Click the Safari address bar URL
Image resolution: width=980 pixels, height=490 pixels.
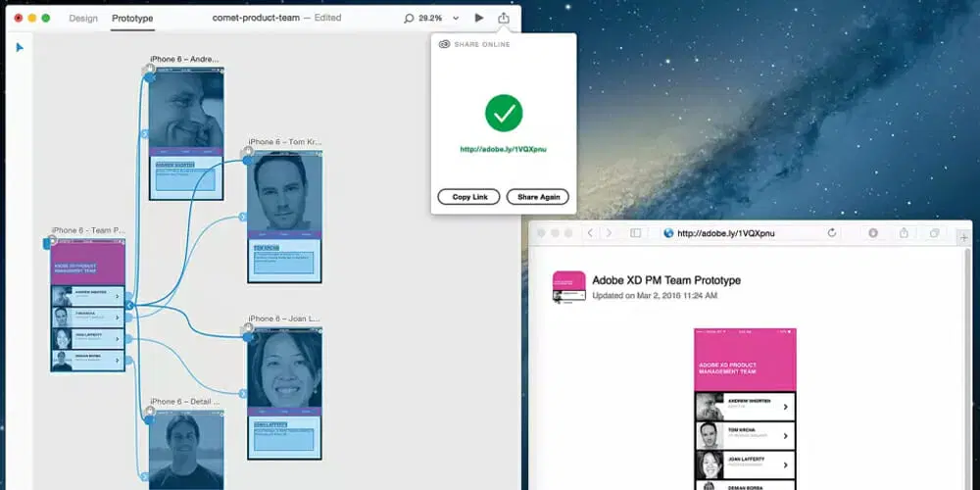pyautogui.click(x=725, y=233)
